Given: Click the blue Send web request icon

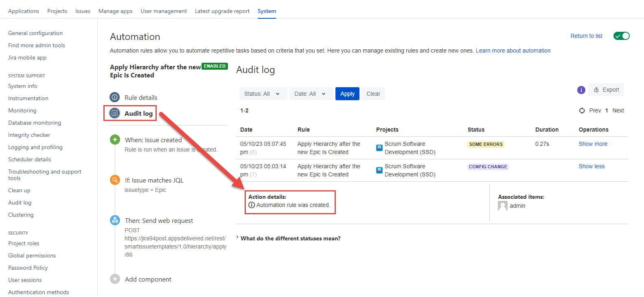Looking at the screenshot, I should click(x=115, y=220).
